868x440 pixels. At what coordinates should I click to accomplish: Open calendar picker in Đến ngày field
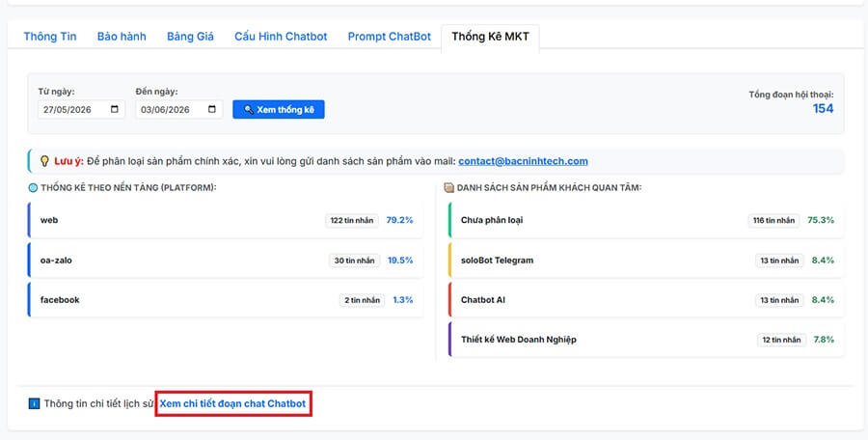point(212,109)
